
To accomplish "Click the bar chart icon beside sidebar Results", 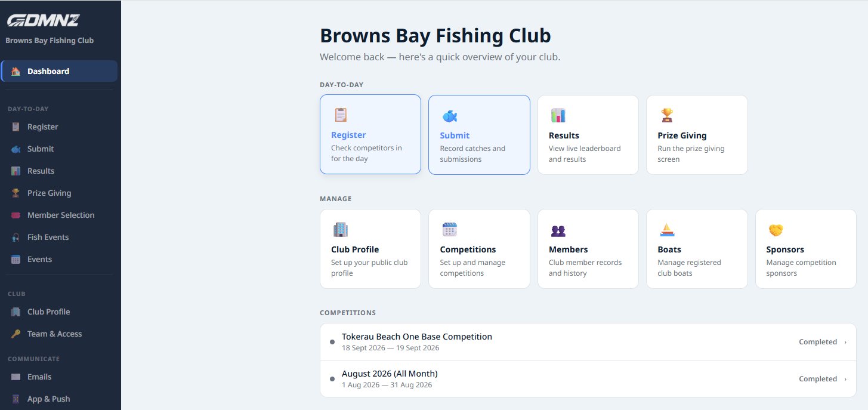I will 16,171.
